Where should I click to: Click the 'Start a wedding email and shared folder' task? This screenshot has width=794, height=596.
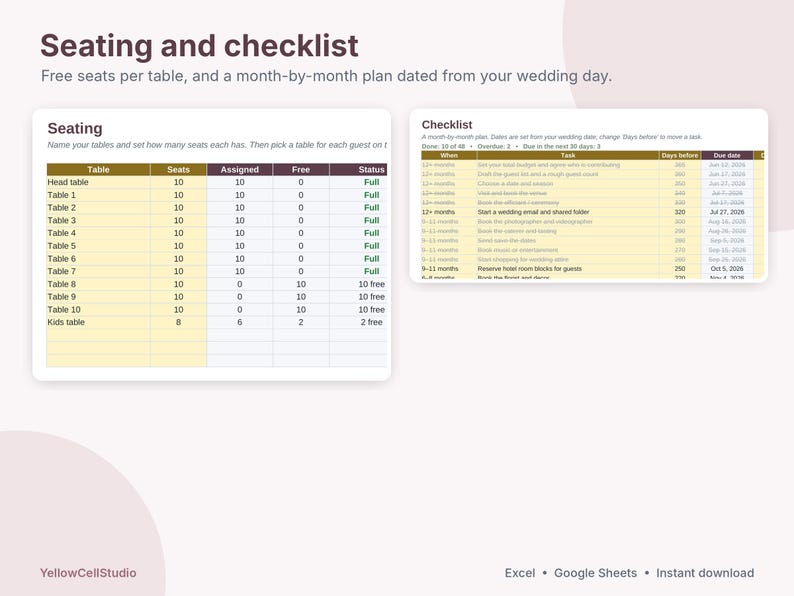pyautogui.click(x=533, y=212)
